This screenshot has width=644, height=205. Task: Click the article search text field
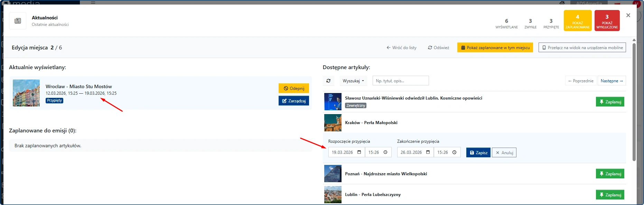[401, 81]
